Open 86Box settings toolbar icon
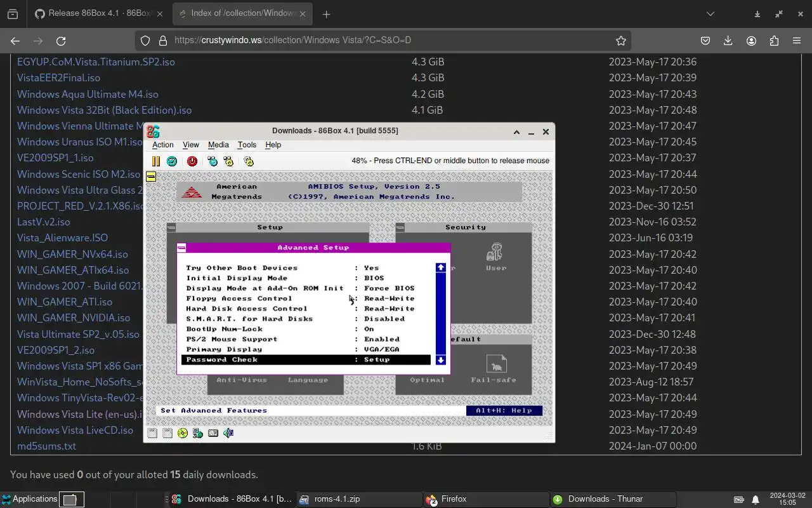Image resolution: width=812 pixels, height=508 pixels. click(249, 161)
